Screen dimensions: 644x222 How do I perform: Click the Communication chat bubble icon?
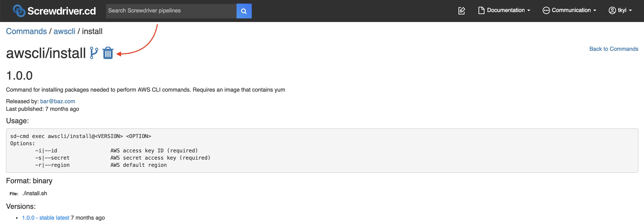pos(546,10)
